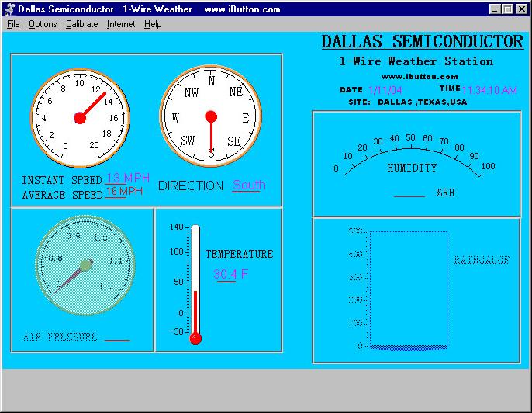Click the DIRECTION label

coord(191,186)
